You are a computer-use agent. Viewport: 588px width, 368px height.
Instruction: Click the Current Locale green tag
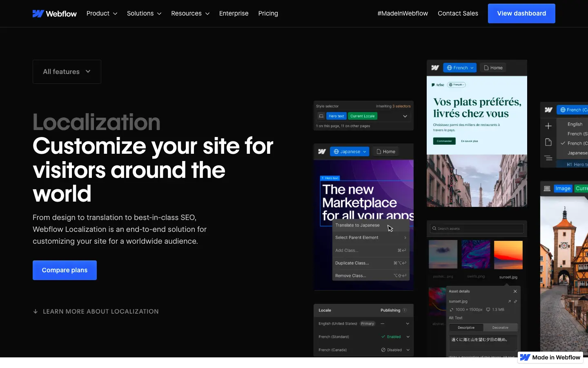pos(363,116)
